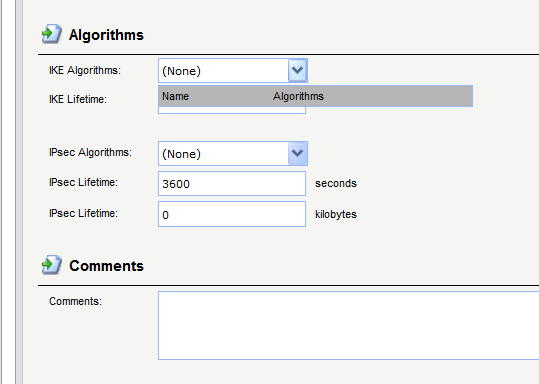Open the IKE Algorithms dropdown arrow
The image size is (539, 384).
tap(297, 70)
